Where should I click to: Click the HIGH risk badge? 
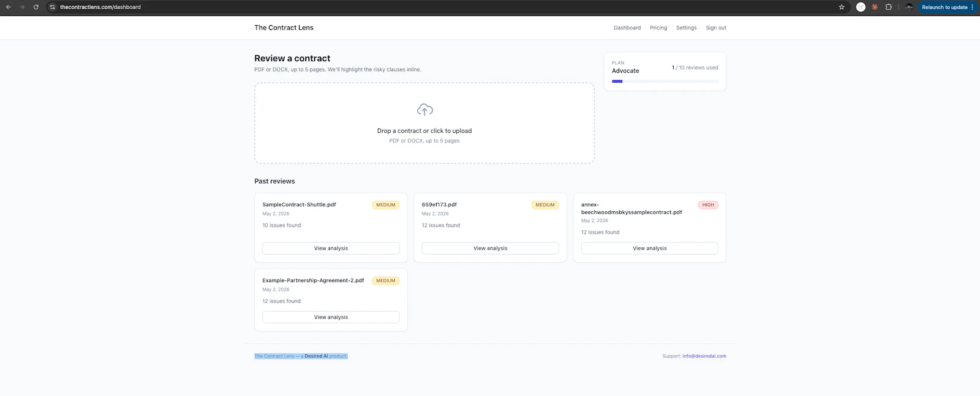(708, 205)
